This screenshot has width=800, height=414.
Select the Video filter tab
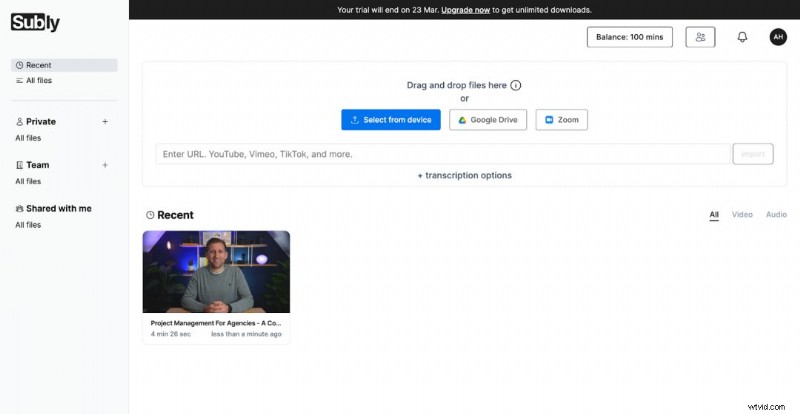[742, 214]
